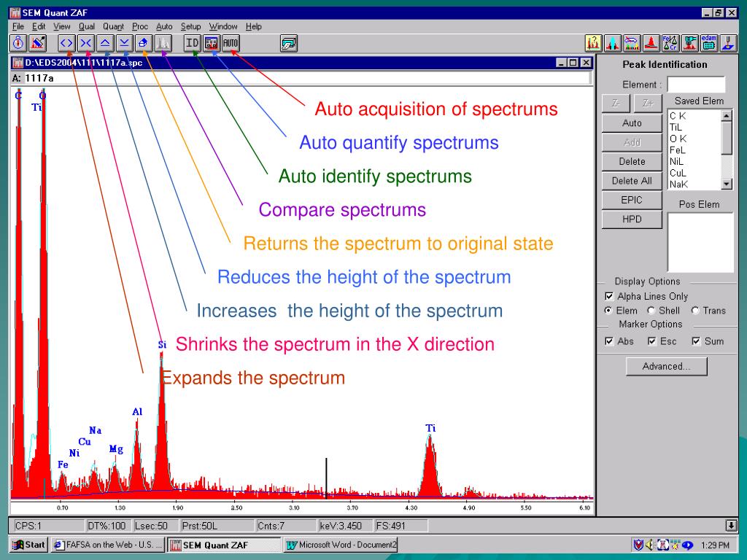Open the View menu
The width and height of the screenshot is (747, 560).
coord(62,27)
